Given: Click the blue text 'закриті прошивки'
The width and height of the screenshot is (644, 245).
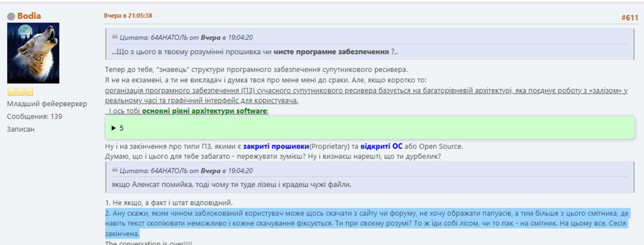Looking at the screenshot, I should (275, 146).
